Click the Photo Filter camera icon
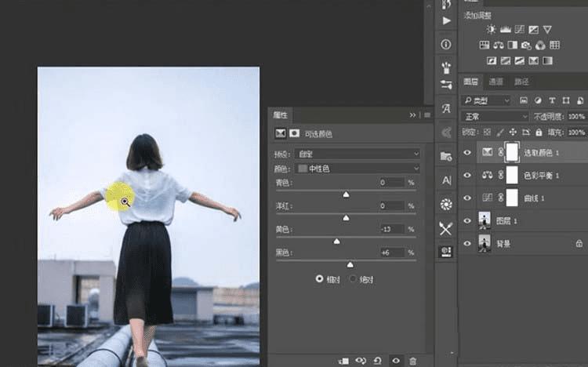 (x=527, y=45)
